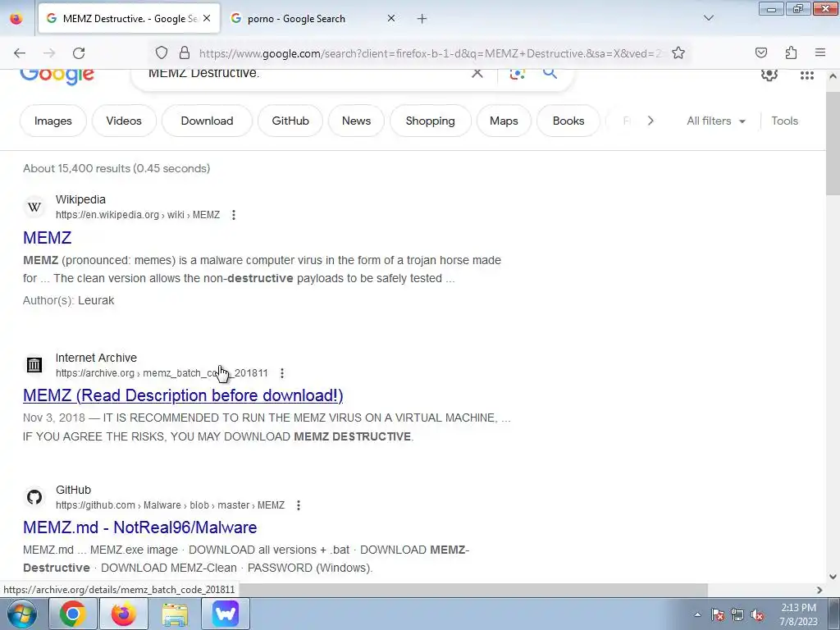Open Firefox hamburger application menu
This screenshot has height=630, width=840.
(820, 52)
